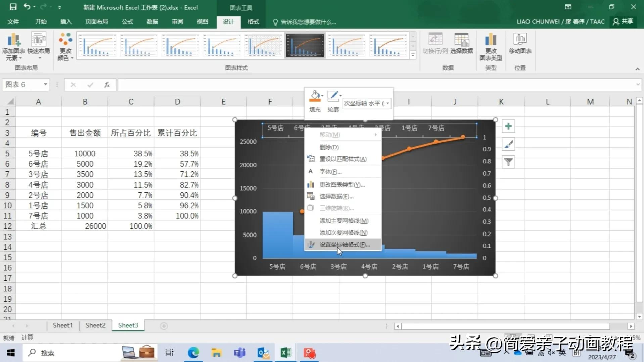Click Change Chart Type ribbon button

coord(491,47)
